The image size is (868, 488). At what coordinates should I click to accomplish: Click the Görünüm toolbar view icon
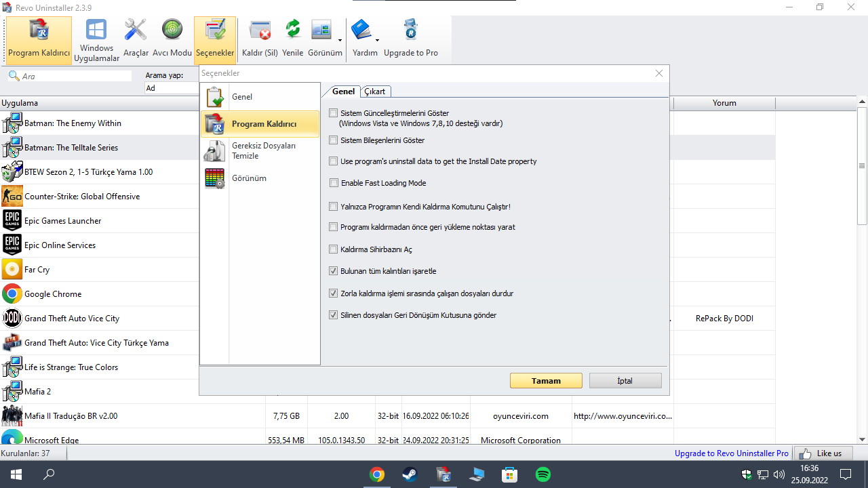(x=321, y=30)
